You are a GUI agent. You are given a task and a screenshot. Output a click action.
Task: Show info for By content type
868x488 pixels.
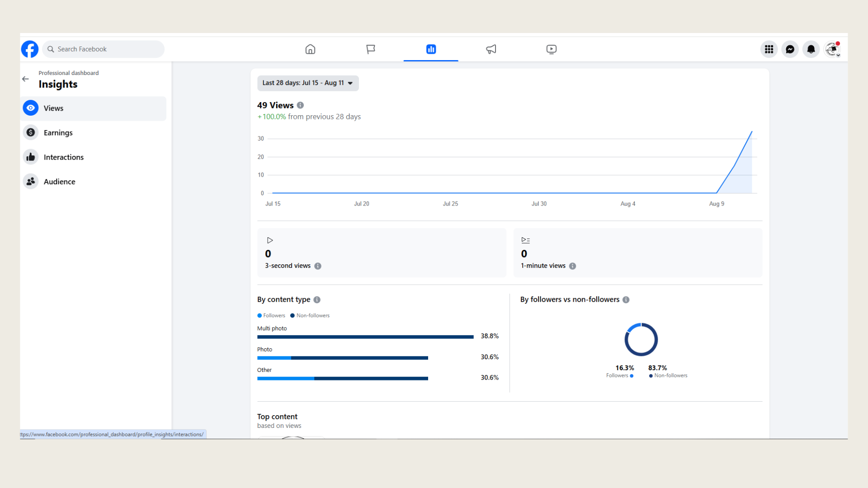click(x=317, y=300)
